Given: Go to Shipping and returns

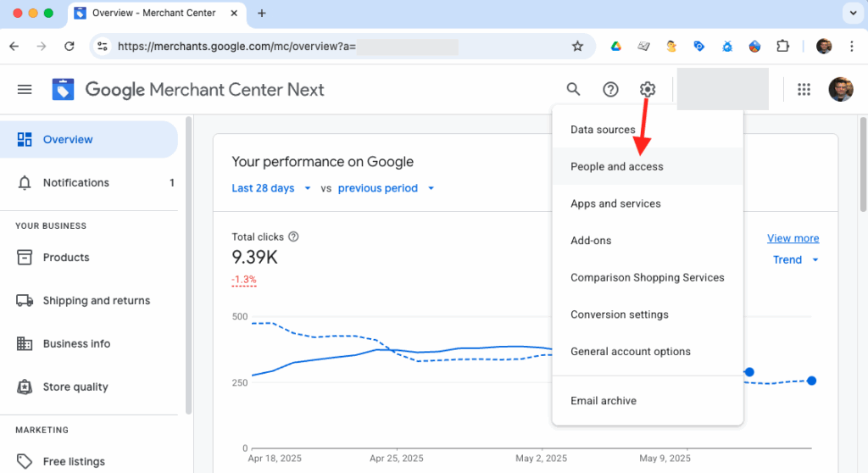Looking at the screenshot, I should point(88,300).
